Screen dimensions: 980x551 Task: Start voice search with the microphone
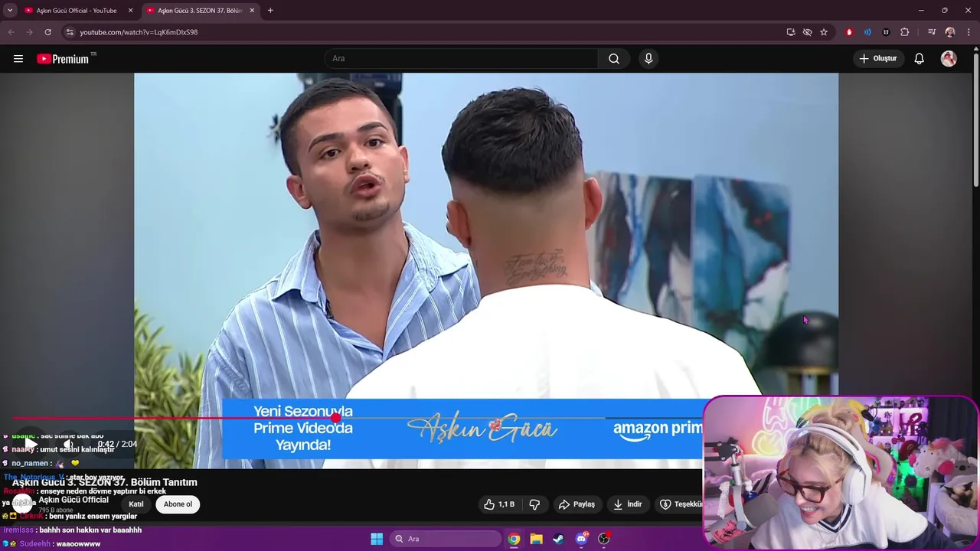(648, 59)
